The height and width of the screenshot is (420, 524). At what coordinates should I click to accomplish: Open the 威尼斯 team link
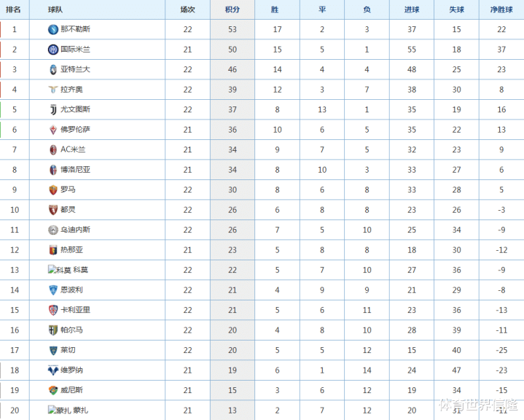click(x=71, y=390)
